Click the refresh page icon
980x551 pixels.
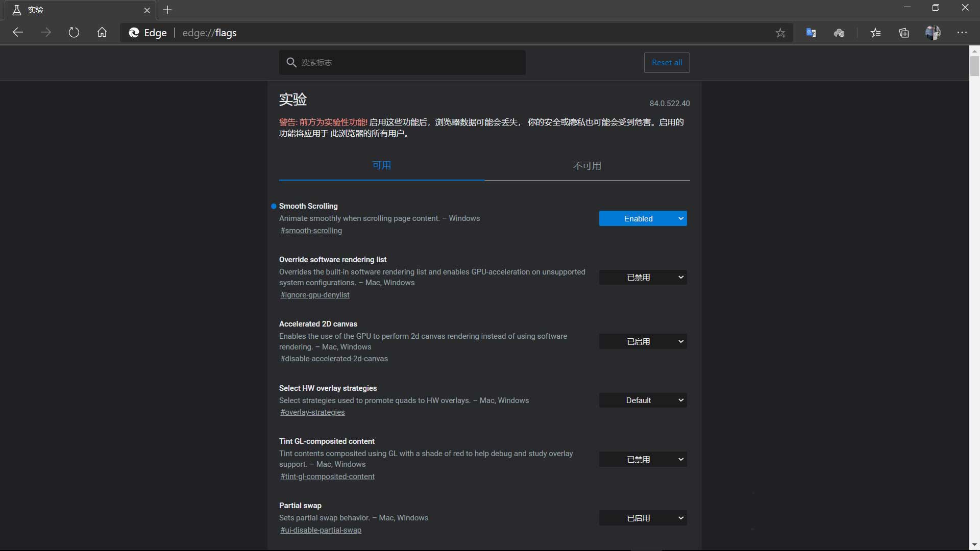pyautogui.click(x=74, y=33)
